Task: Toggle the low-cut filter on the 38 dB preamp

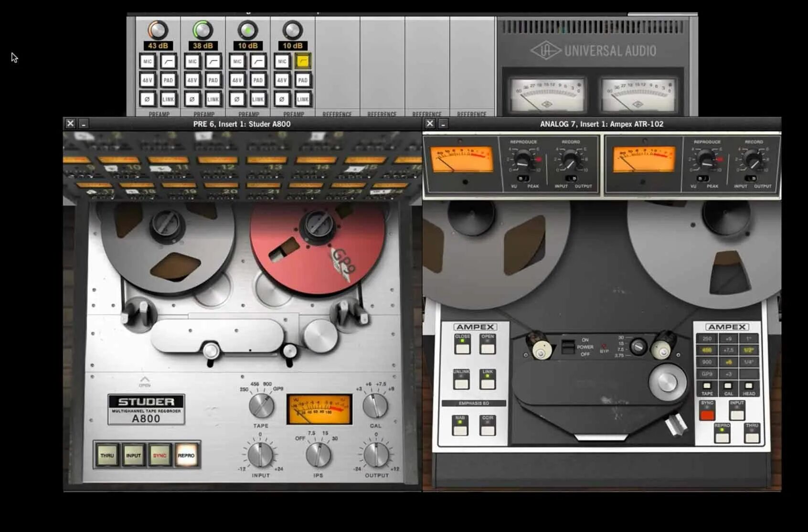Action: coord(213,61)
